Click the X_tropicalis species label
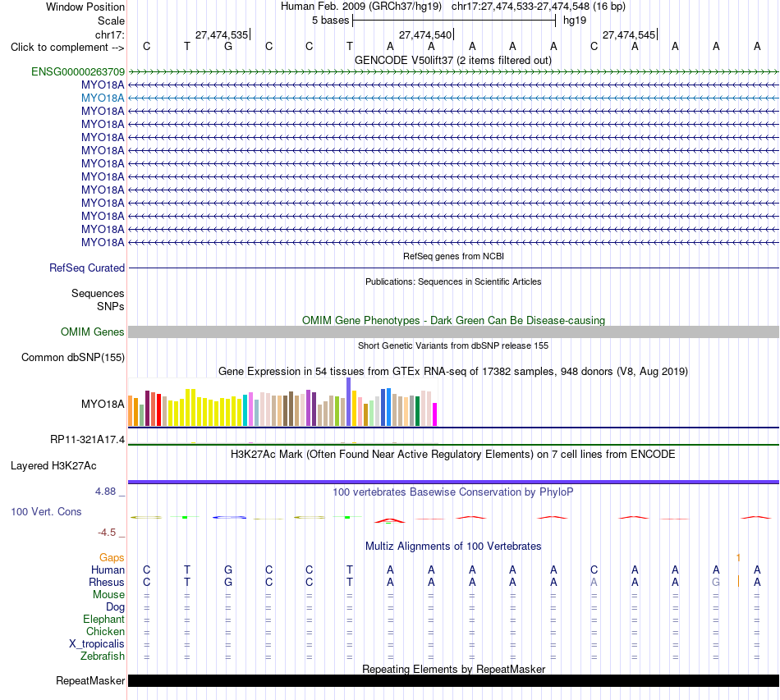Viewport: 780px width, 700px height. click(x=97, y=644)
